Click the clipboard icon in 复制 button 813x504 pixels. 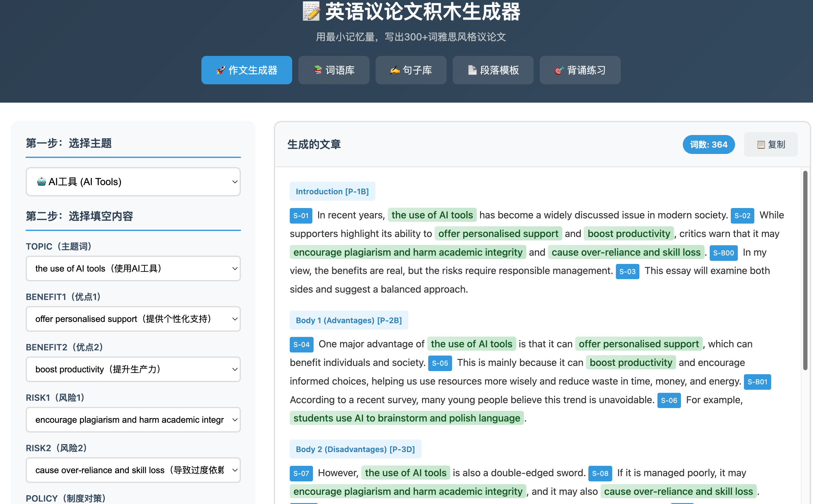tap(761, 145)
